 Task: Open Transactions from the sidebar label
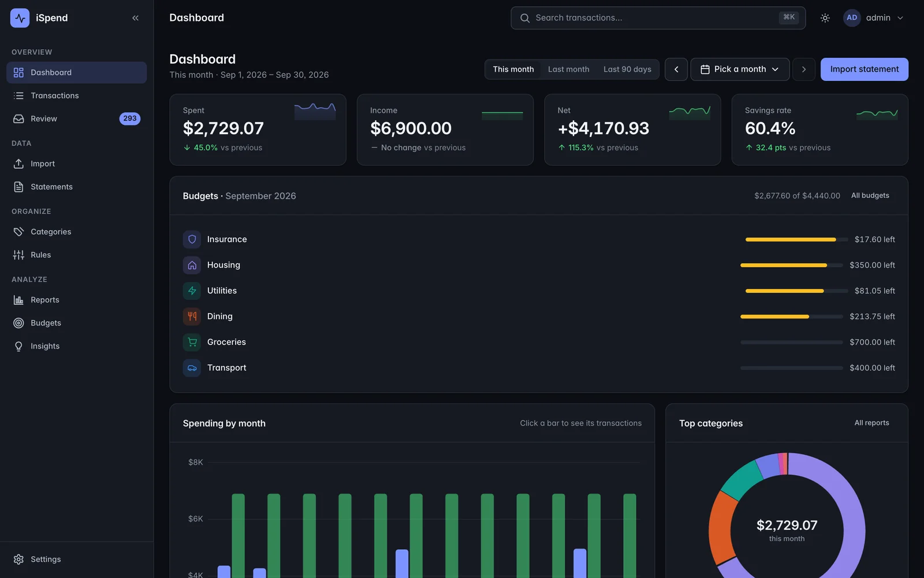pyautogui.click(x=55, y=95)
